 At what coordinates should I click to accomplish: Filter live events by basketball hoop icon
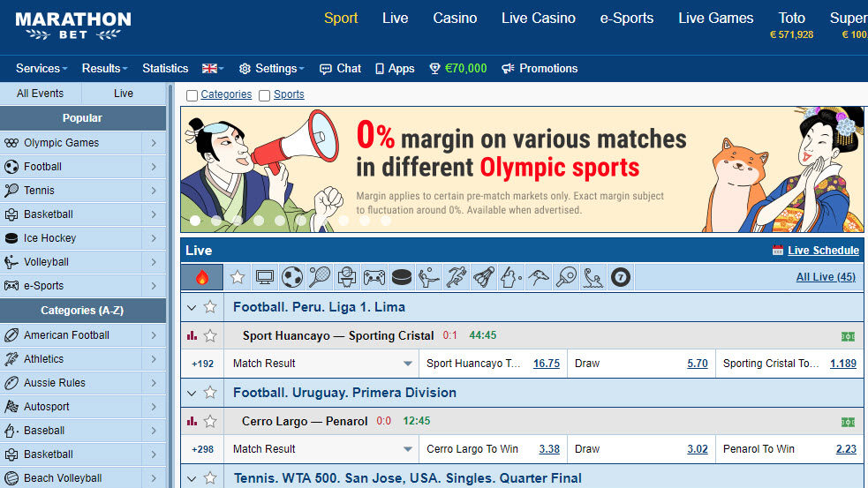tap(347, 277)
